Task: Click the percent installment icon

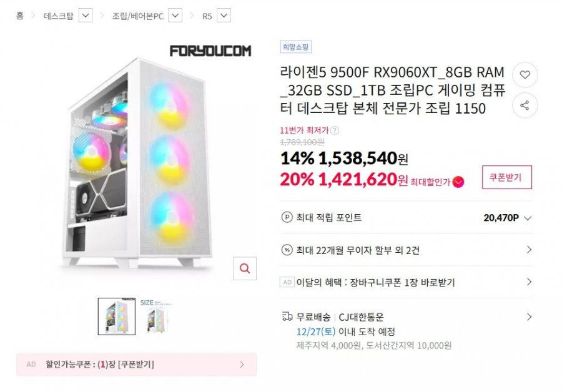Action: [287, 250]
